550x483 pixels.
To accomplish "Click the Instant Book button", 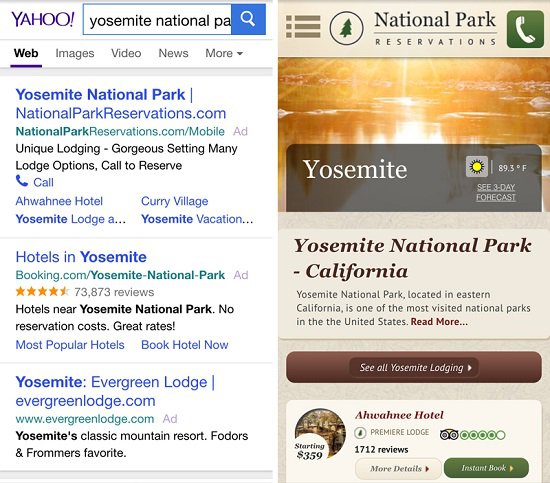I will pos(486,468).
